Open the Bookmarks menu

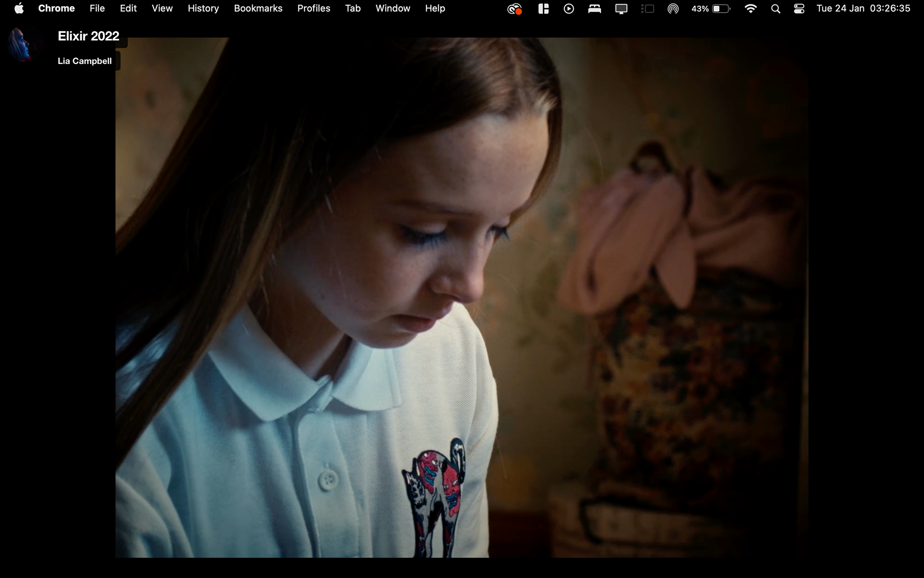(x=258, y=9)
